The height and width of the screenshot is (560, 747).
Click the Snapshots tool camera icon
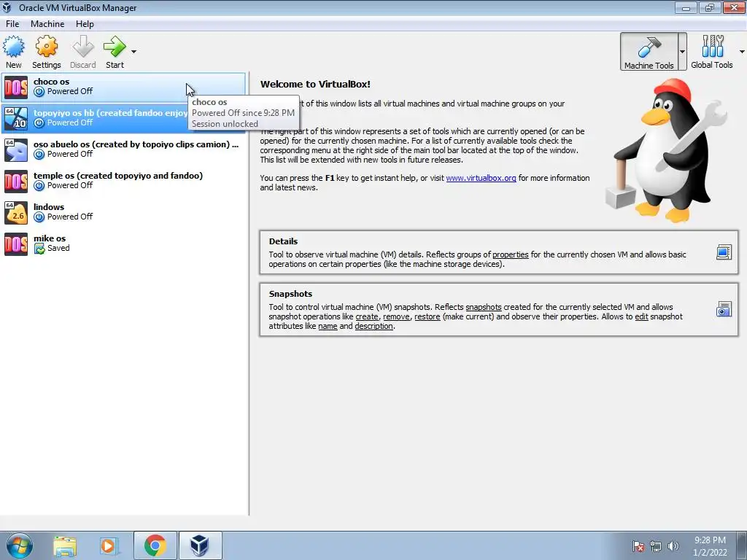pos(724,309)
